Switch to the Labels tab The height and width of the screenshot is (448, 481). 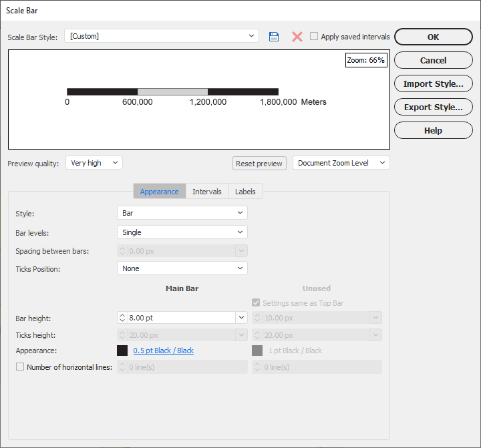245,192
